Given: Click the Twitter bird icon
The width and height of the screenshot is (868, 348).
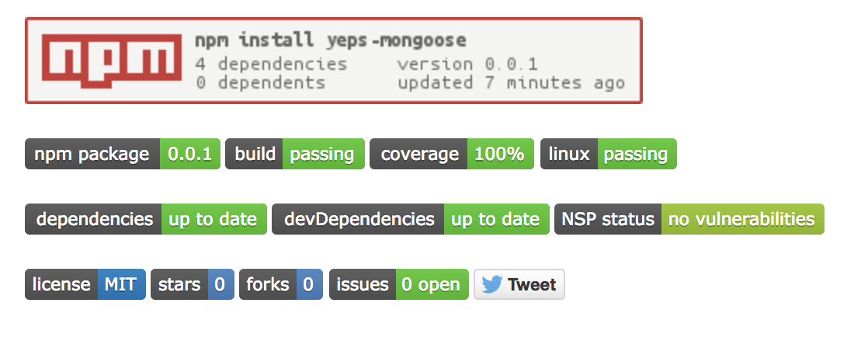Looking at the screenshot, I should point(491,284).
